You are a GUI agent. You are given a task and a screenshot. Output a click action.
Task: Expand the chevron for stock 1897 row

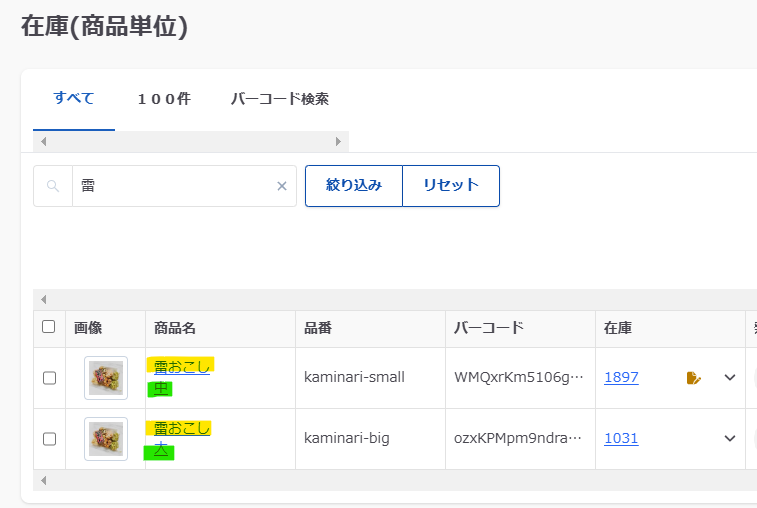point(730,378)
